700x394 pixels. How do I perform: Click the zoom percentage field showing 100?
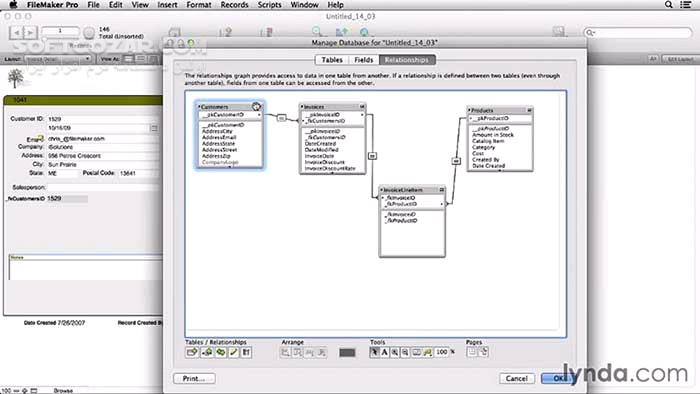(x=442, y=352)
